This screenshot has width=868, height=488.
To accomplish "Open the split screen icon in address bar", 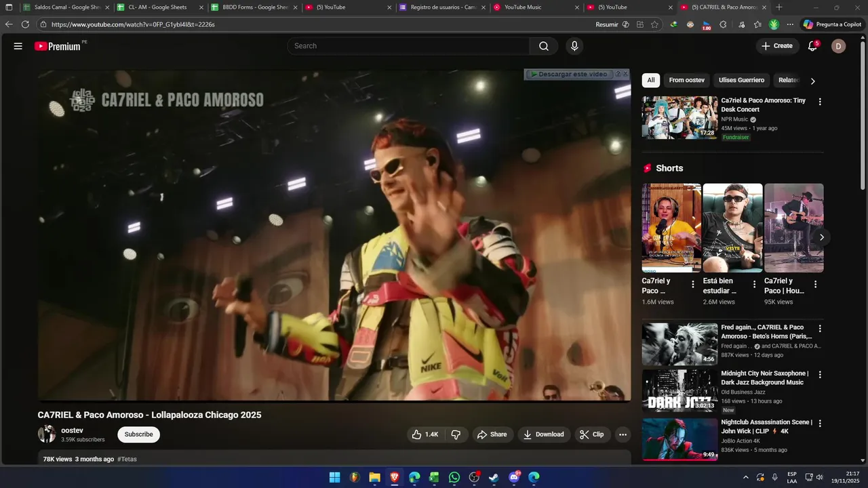I will click(x=640, y=24).
